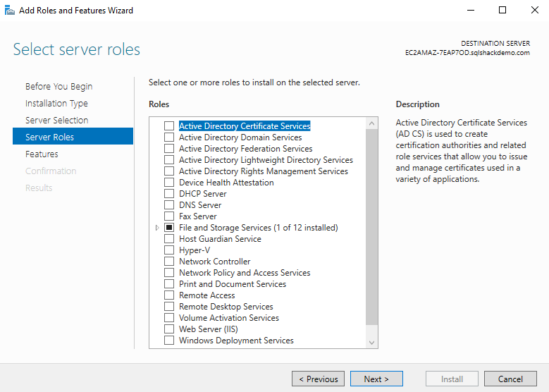Select Active Directory Domain Services label

(x=240, y=137)
